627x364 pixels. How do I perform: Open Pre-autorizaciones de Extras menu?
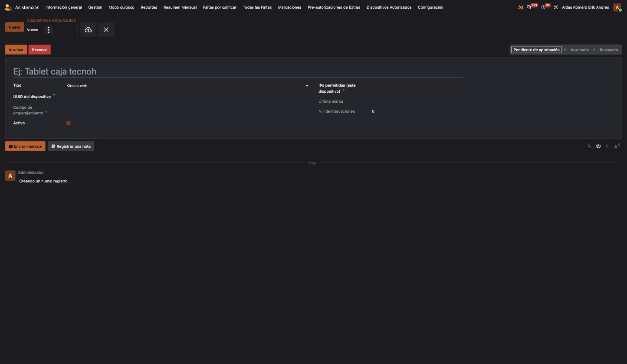(334, 7)
